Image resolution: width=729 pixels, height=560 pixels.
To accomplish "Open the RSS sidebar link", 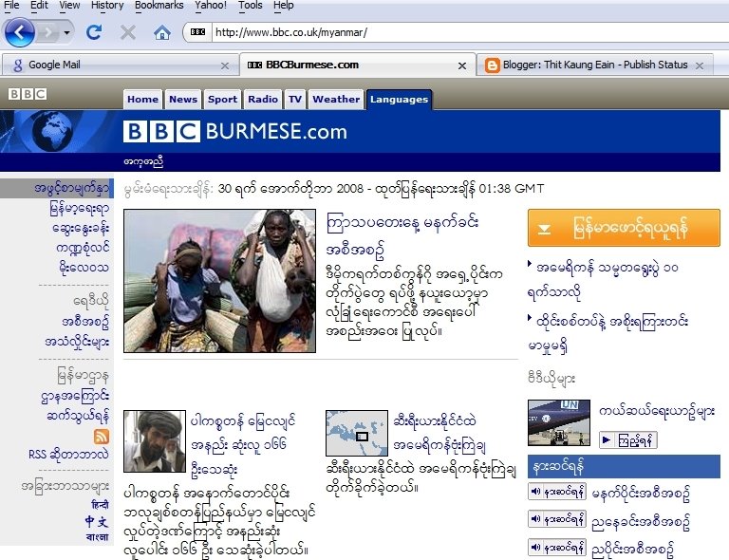I will click(x=68, y=454).
